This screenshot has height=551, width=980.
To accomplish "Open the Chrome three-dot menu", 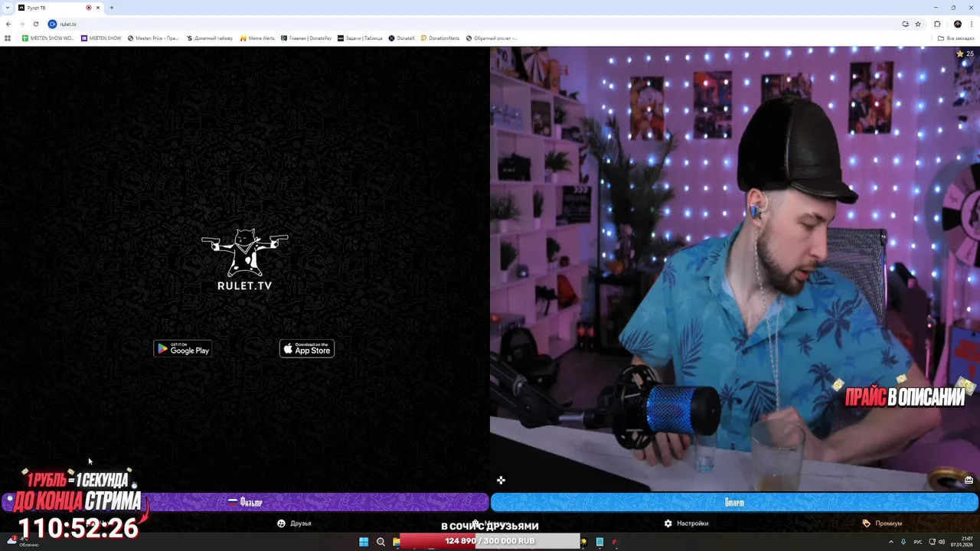I will (971, 24).
